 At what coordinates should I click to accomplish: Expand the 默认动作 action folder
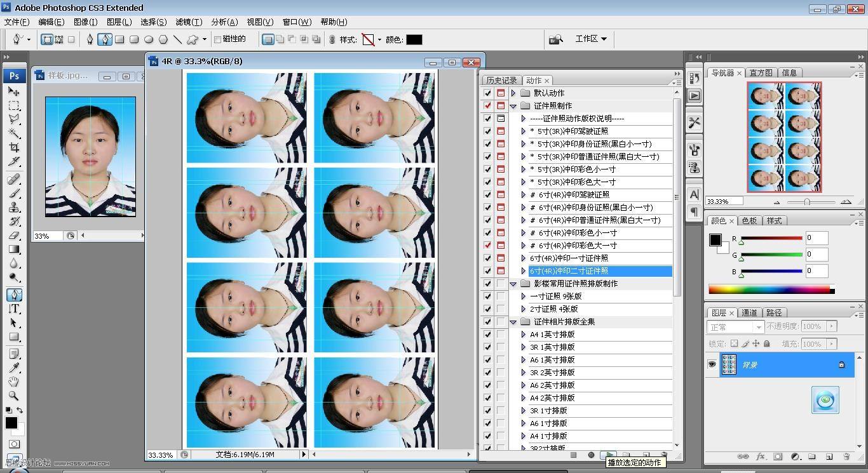point(513,93)
